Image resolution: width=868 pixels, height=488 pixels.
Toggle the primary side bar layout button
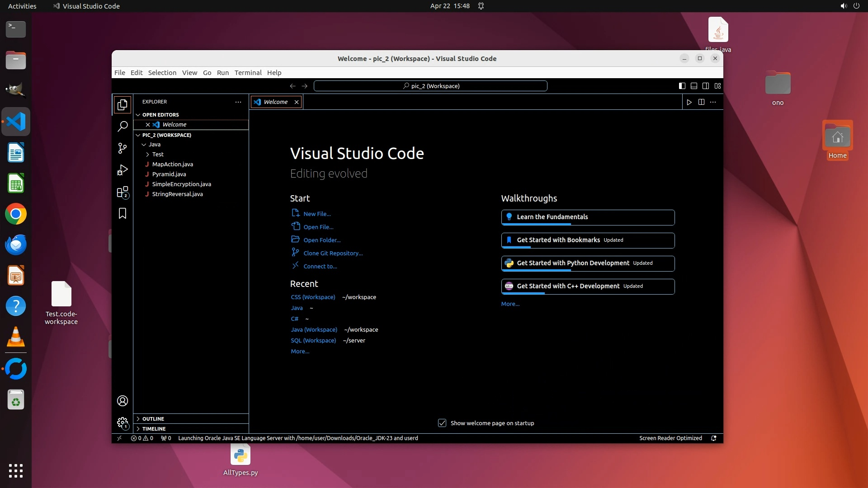[682, 86]
